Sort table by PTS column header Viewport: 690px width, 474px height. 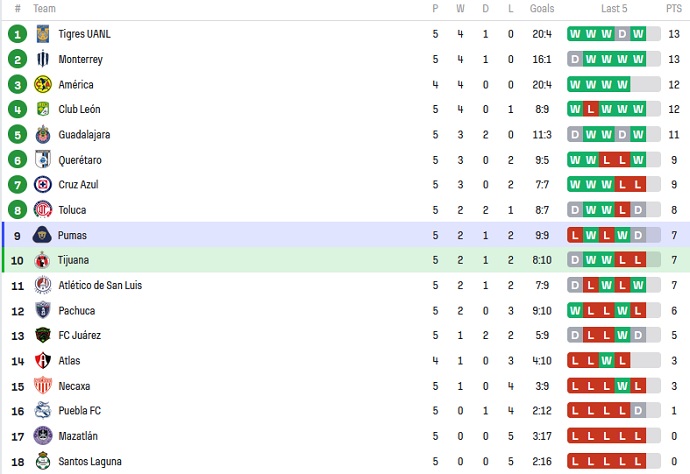tap(674, 8)
